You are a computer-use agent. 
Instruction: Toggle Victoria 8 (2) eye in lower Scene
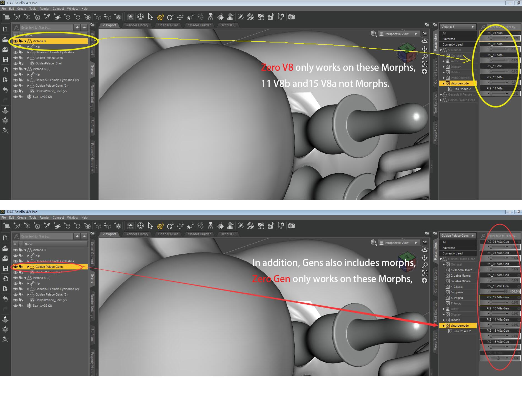point(16,278)
